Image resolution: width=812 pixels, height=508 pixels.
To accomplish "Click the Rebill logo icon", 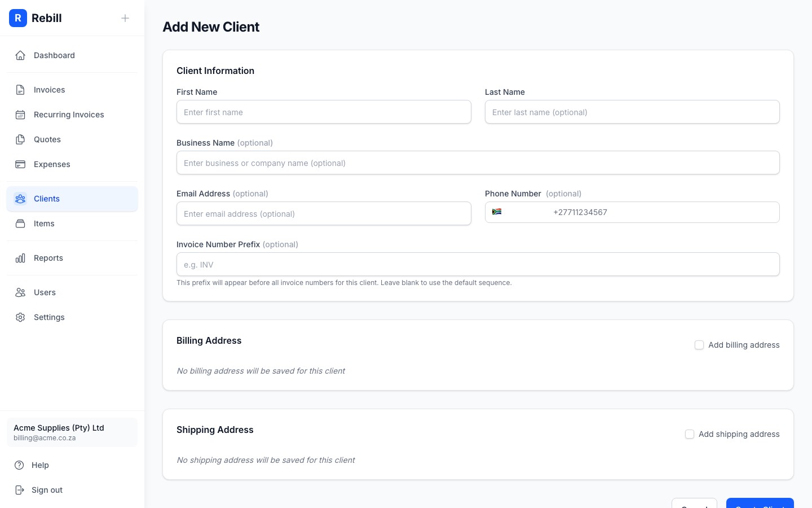I will pos(18,18).
